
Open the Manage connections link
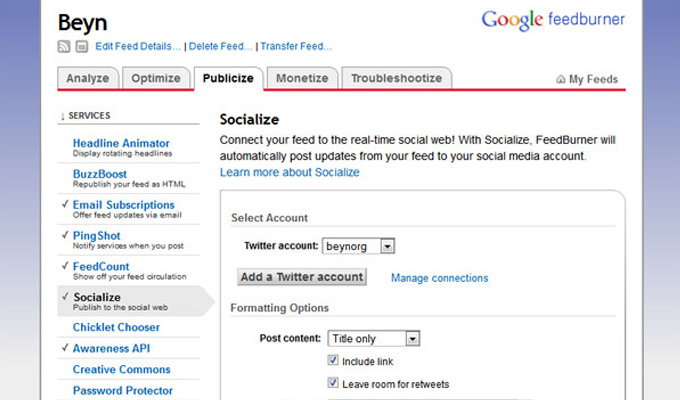439,278
